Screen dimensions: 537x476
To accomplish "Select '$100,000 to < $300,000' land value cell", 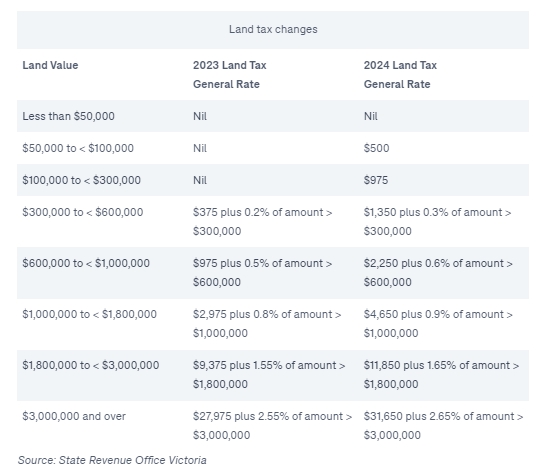I will tap(82, 180).
